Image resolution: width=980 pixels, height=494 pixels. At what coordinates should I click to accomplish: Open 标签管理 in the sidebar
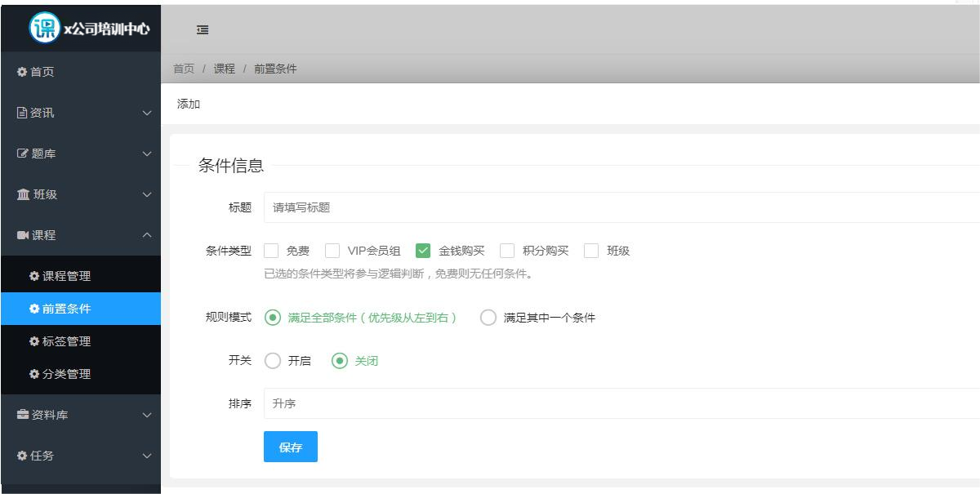pos(66,341)
